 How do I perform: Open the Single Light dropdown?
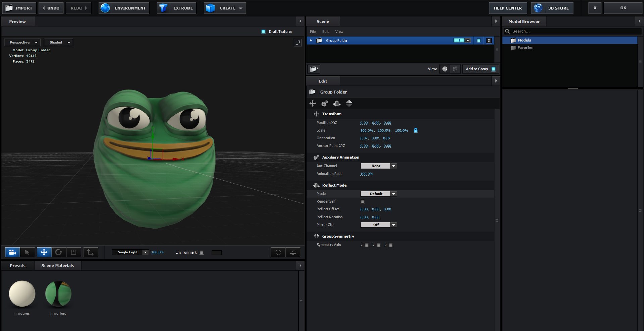click(x=130, y=252)
